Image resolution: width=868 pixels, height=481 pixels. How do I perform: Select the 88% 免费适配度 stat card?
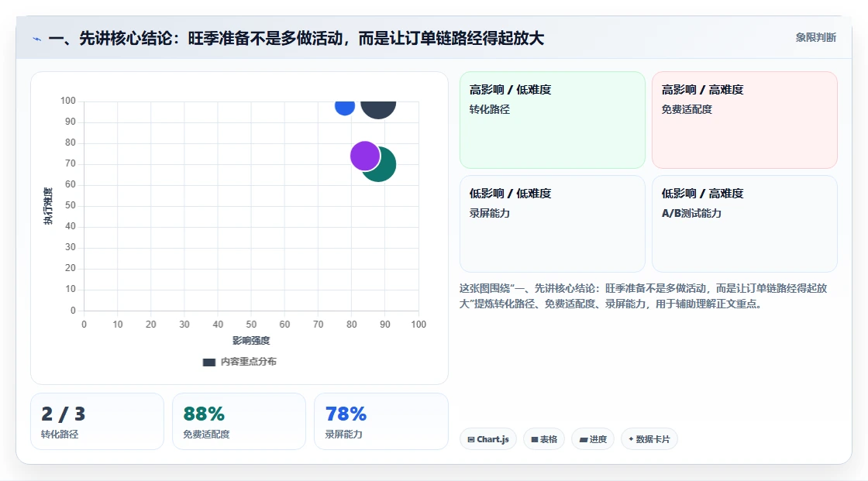pyautogui.click(x=239, y=421)
